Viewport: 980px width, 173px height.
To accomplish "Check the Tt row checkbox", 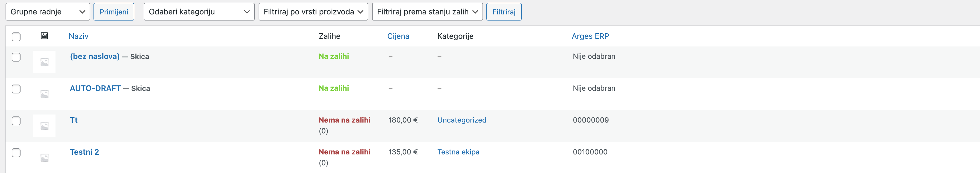I will point(16,120).
